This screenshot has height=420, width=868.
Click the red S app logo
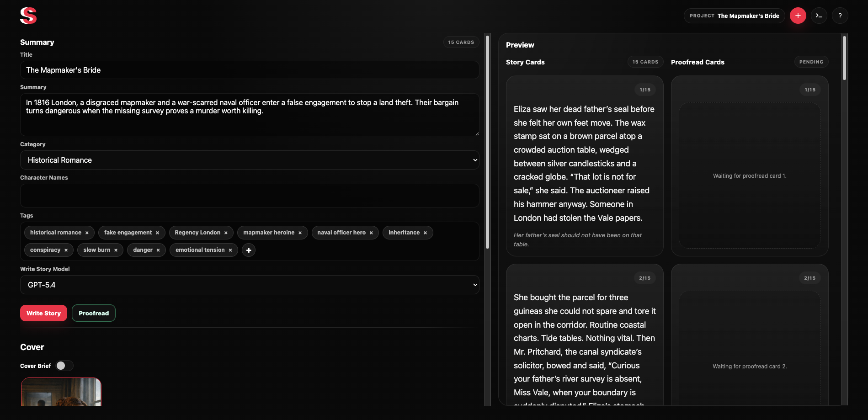(x=28, y=16)
